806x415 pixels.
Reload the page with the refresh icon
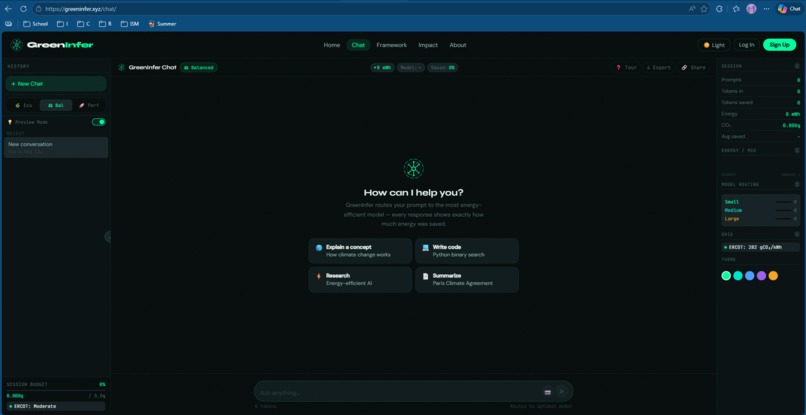(x=23, y=9)
